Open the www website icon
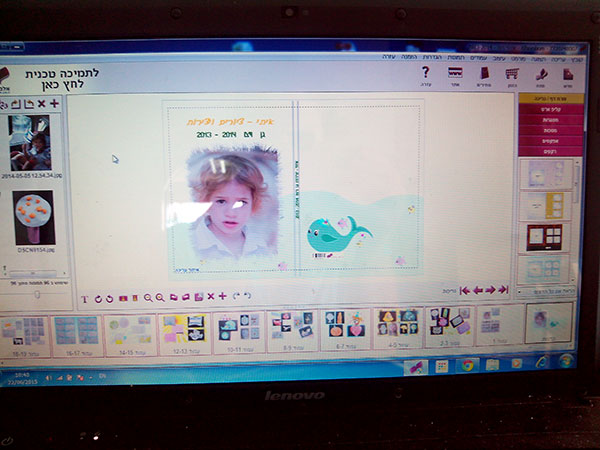The image size is (600, 450). [x=455, y=72]
